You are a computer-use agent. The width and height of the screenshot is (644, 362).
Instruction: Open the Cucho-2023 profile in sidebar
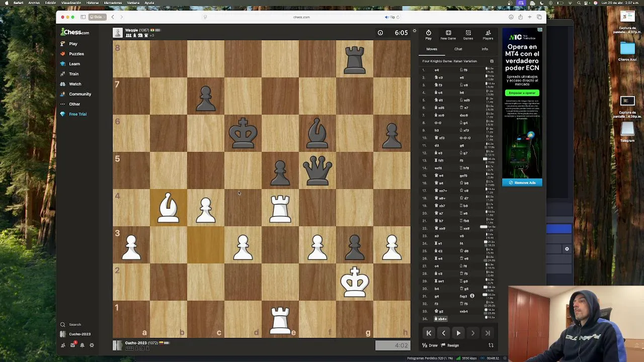pos(75,334)
